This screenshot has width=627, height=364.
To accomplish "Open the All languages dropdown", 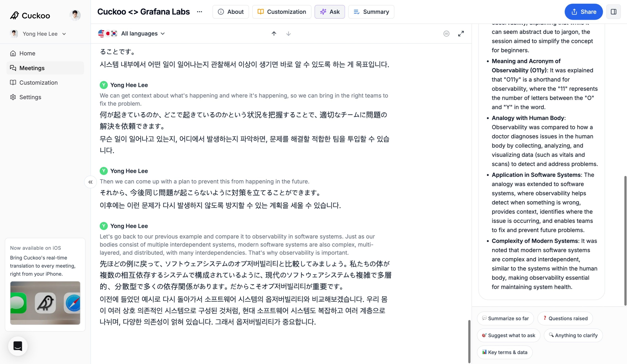I will tap(143, 33).
